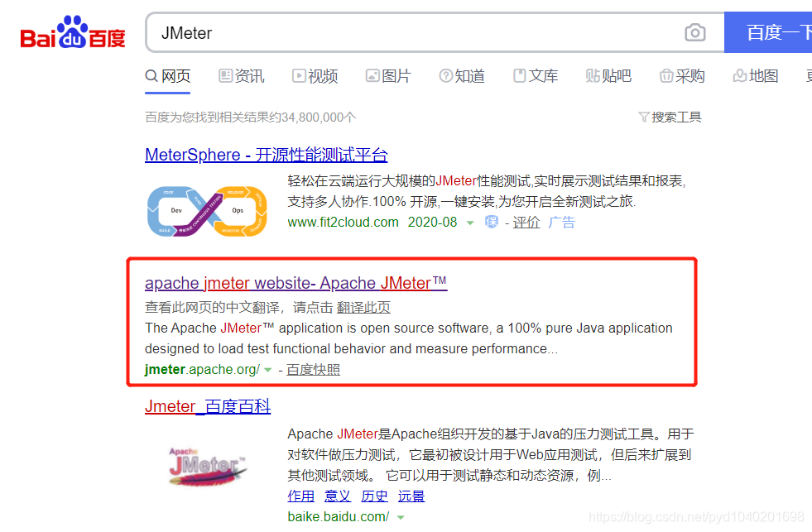Click the baike.baidu.com URL
This screenshot has height=532, width=812.
pyautogui.click(x=339, y=516)
